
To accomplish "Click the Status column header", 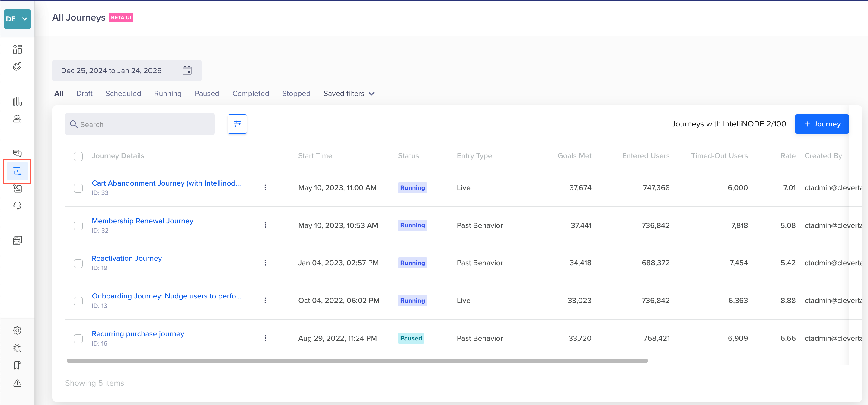I will pyautogui.click(x=408, y=156).
